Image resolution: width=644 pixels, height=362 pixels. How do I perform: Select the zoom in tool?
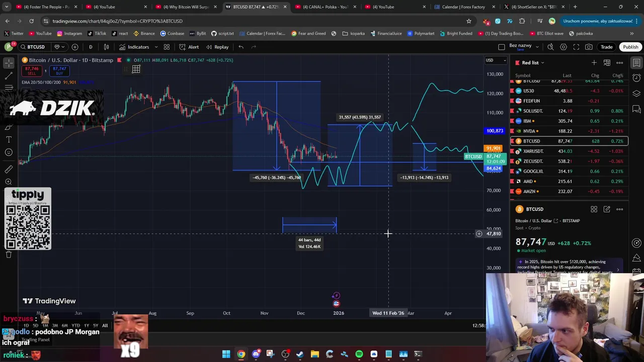pyautogui.click(x=9, y=182)
